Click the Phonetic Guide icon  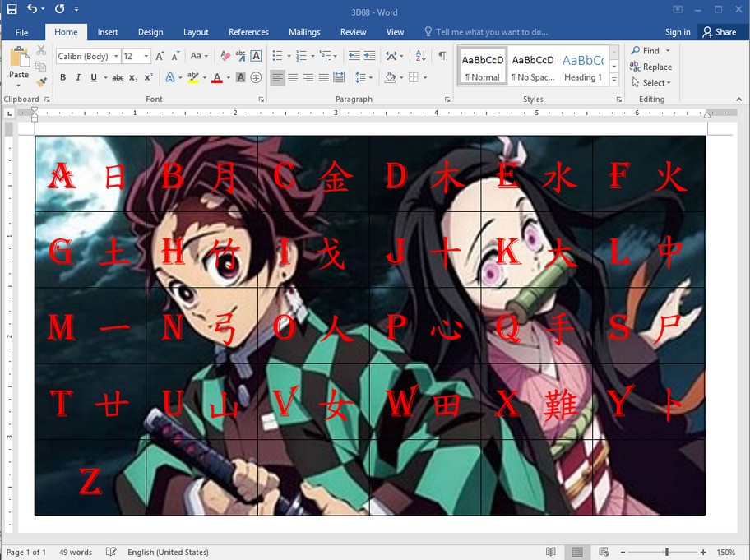pos(241,56)
